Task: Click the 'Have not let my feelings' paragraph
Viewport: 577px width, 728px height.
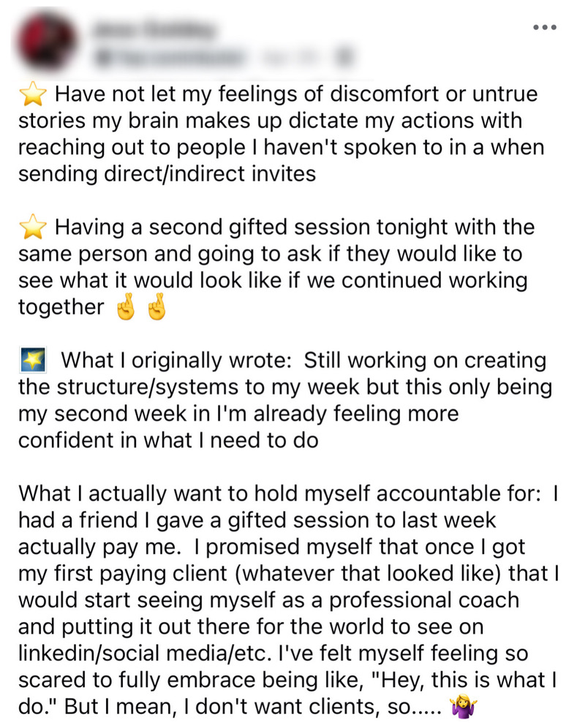Action: click(x=281, y=134)
